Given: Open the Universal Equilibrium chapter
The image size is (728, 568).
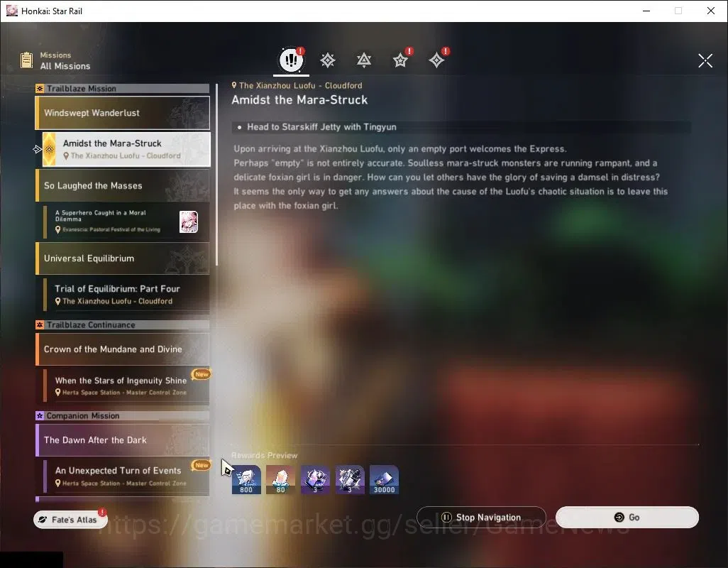Looking at the screenshot, I should click(x=123, y=258).
